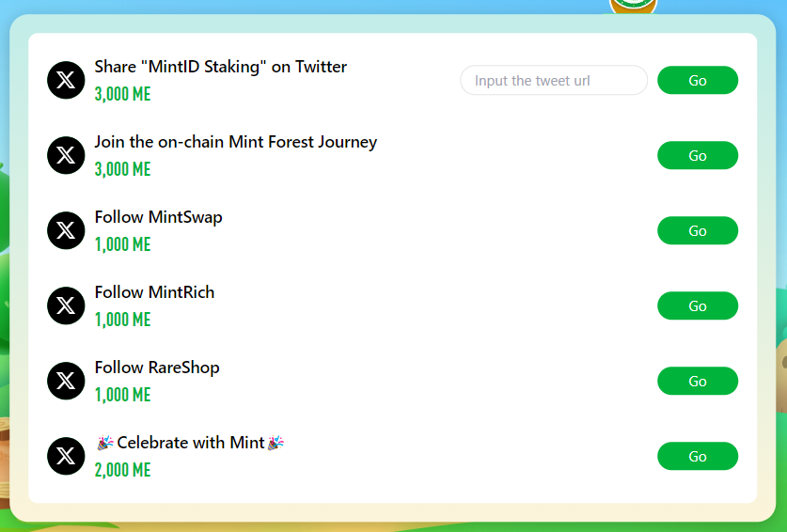This screenshot has width=787, height=532.
Task: Click the X icon beside Join Mint Forest Journey
Action: 66,156
